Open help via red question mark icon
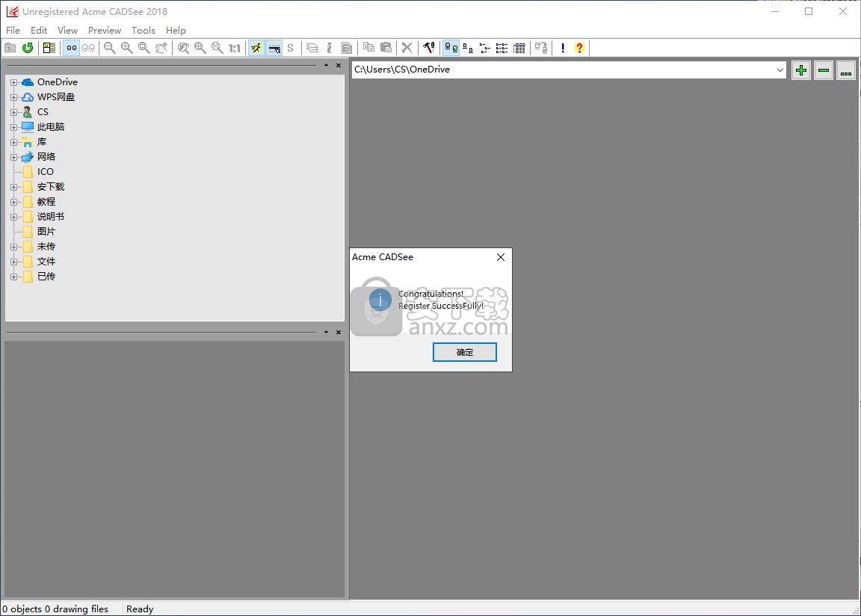 (579, 49)
